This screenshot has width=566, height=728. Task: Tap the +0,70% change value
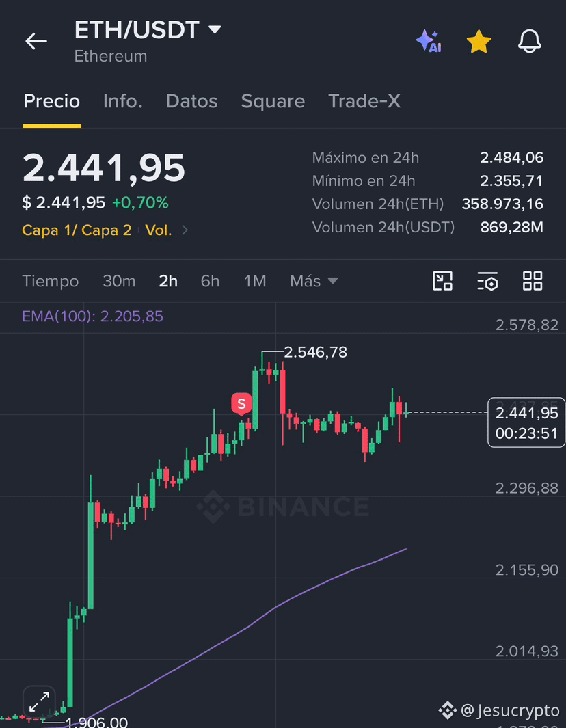coord(141,203)
